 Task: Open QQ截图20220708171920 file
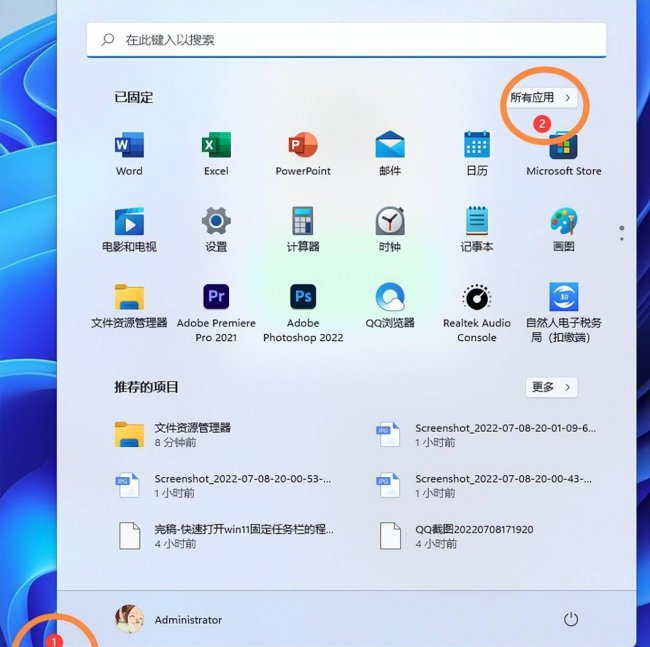coord(454,536)
